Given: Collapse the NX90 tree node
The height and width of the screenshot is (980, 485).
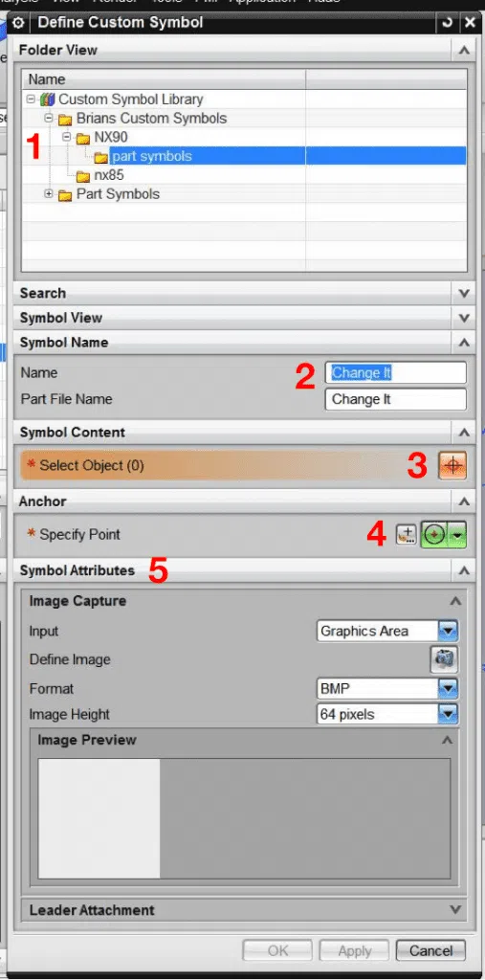Looking at the screenshot, I should [x=67, y=137].
